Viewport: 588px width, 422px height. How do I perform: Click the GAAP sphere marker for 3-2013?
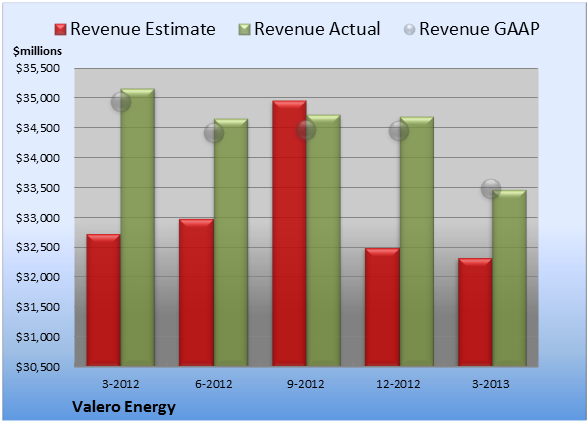(491, 189)
